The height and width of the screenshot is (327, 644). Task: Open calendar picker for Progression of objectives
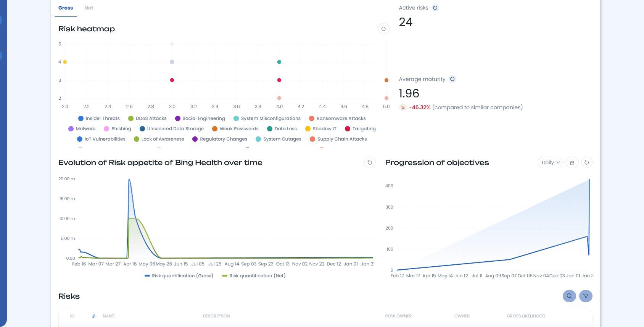click(572, 163)
